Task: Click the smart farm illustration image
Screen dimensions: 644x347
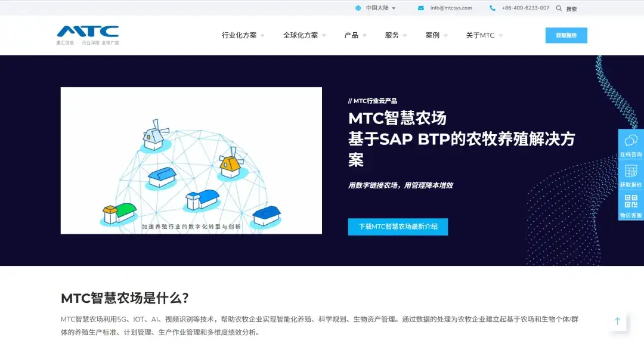Action: click(x=191, y=161)
